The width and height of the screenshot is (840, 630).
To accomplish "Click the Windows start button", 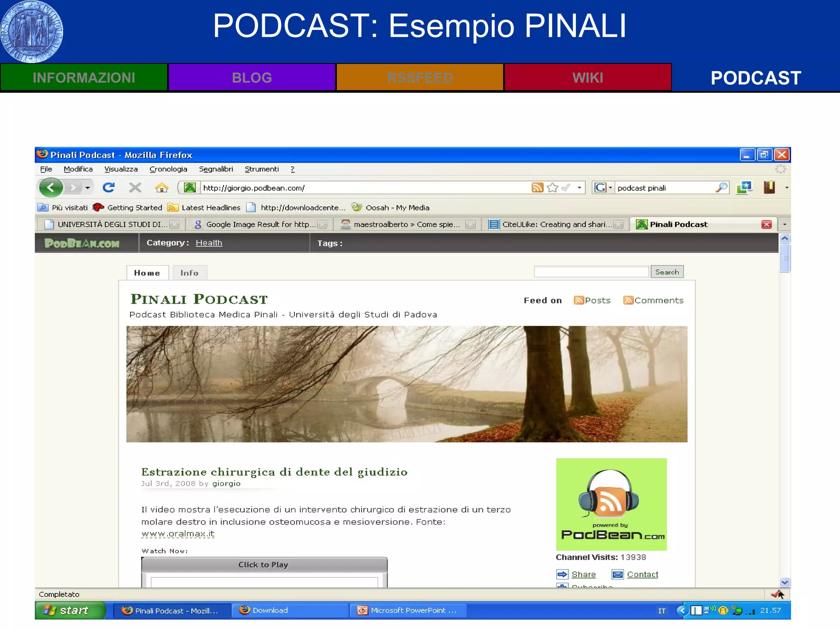I will point(70,610).
